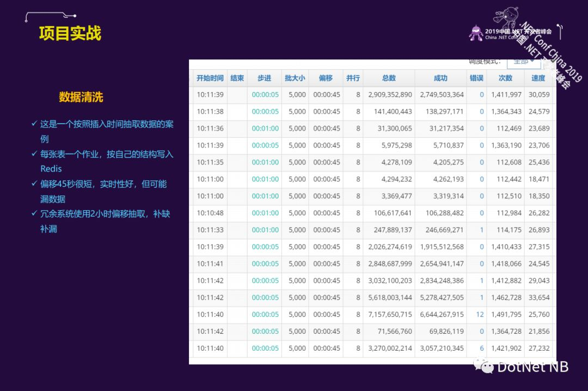Select the count value 1,421,902

pos(506,348)
